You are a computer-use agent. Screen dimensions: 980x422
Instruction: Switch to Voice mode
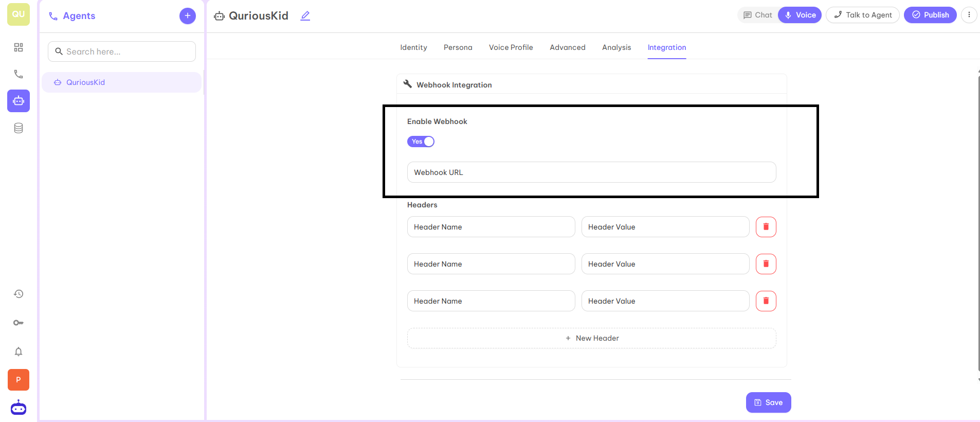(x=800, y=15)
